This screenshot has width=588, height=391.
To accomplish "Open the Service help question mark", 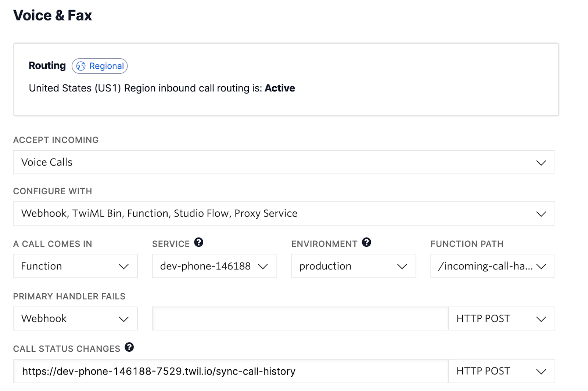I will tap(199, 242).
